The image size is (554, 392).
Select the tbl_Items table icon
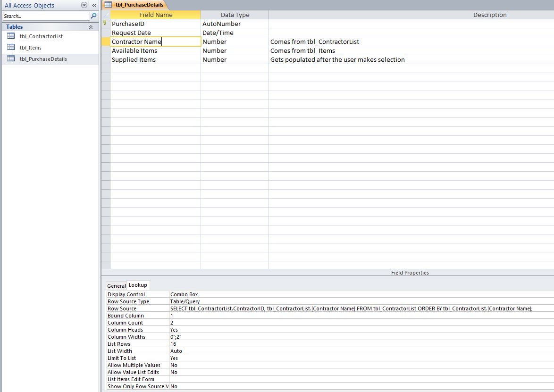11,47
